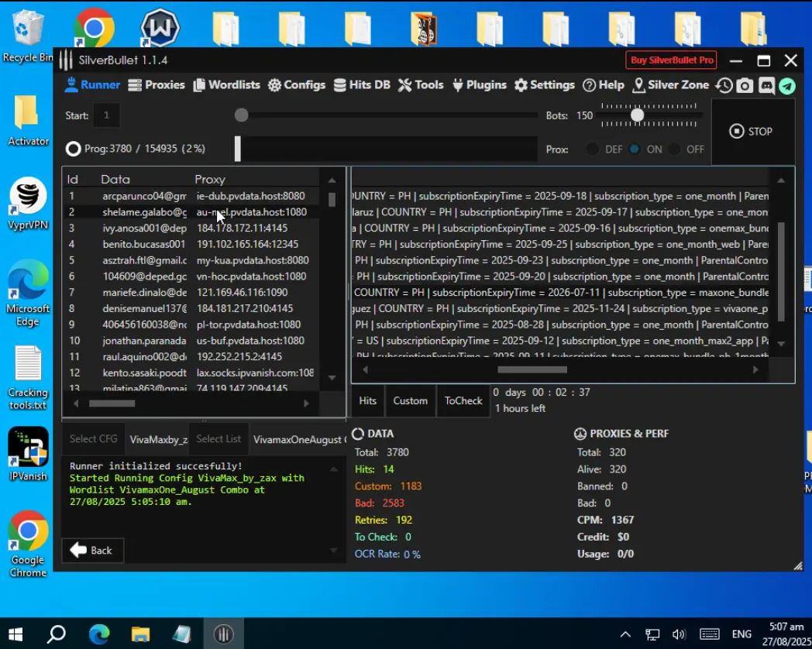Click Buy SilverBullet Pro button
The height and width of the screenshot is (649, 812).
(672, 60)
